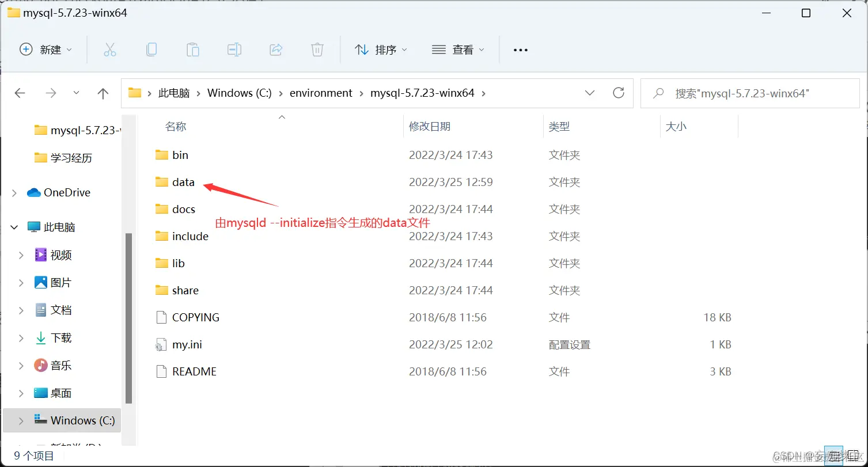Image resolution: width=868 pixels, height=467 pixels.
Task: Click the folder icon in address bar
Action: click(135, 93)
